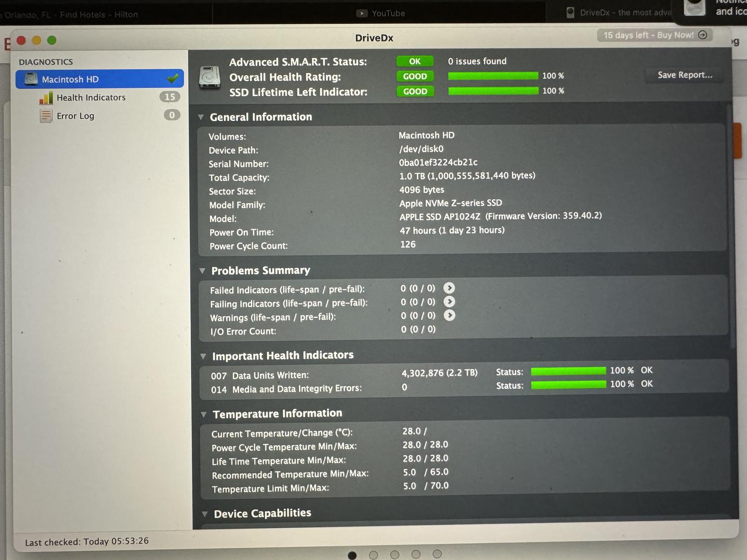The height and width of the screenshot is (560, 747).
Task: Collapse the Device Capabilities section
Action: click(205, 514)
